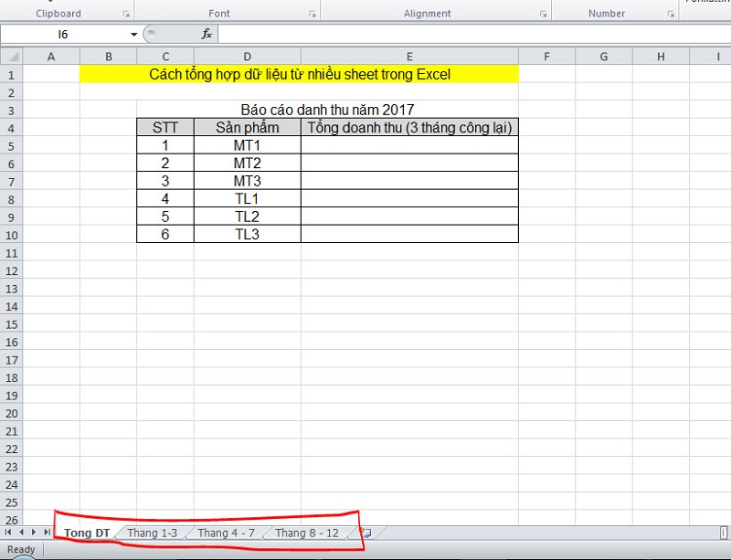This screenshot has height=560, width=731.
Task: Select column C header
Action: click(165, 57)
